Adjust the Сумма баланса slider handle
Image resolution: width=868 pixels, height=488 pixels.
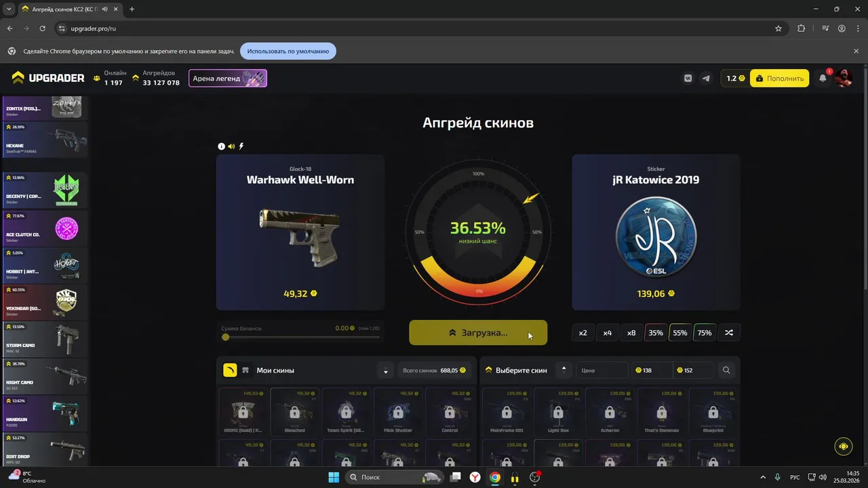[225, 337]
